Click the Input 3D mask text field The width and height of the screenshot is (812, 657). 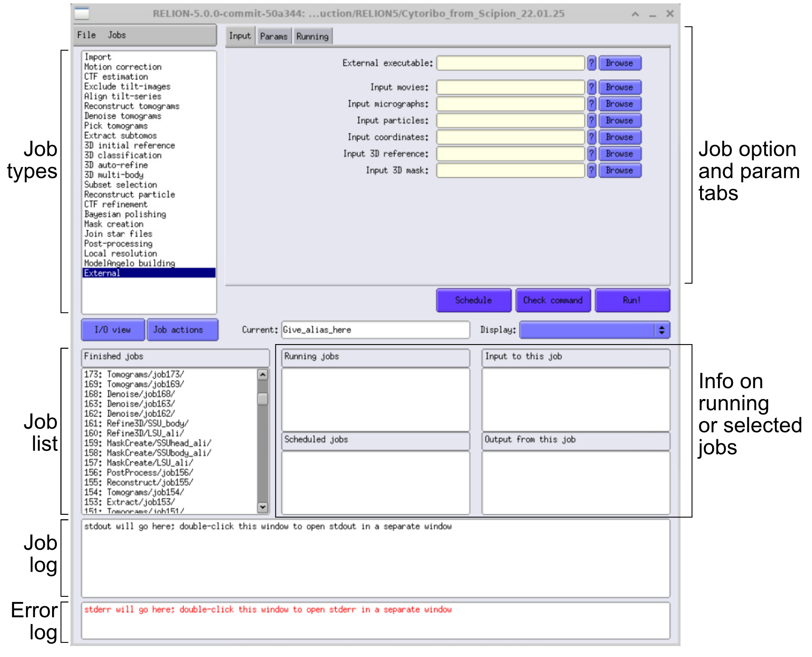510,171
